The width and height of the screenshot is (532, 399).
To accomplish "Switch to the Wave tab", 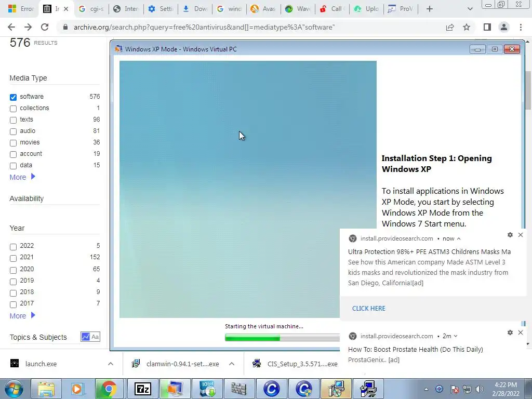I will click(298, 9).
